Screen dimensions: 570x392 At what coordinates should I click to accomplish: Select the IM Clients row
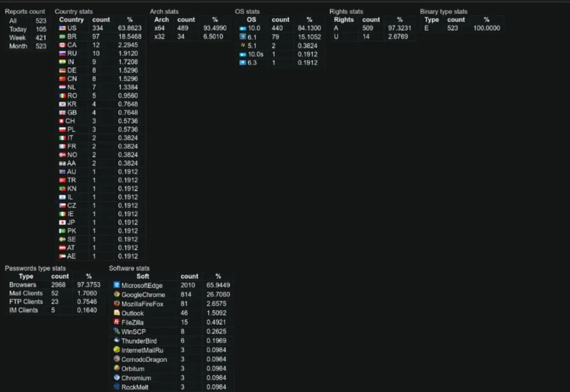[x=54, y=310]
